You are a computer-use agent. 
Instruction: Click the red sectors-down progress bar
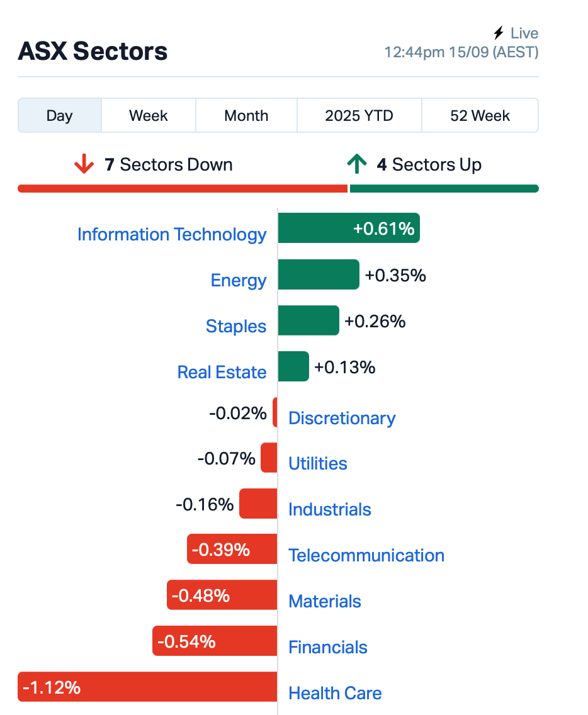coord(183,188)
